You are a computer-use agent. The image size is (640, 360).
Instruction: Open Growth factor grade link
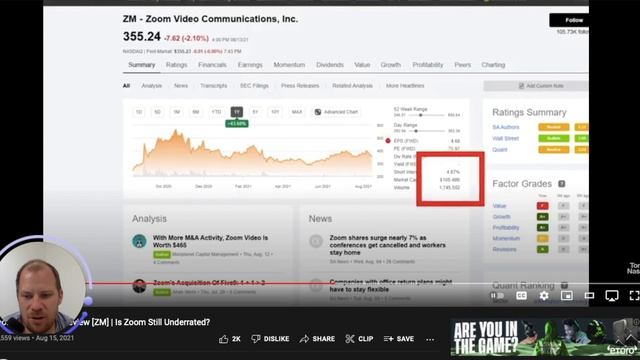pos(501,217)
